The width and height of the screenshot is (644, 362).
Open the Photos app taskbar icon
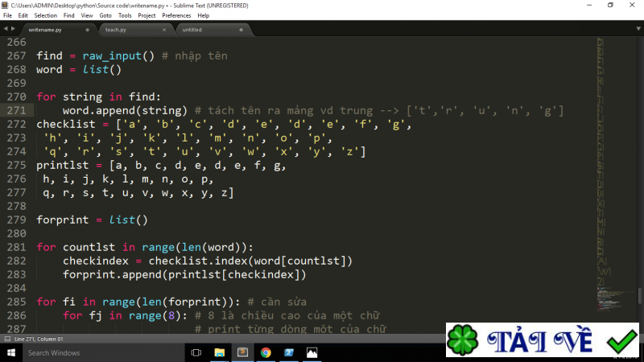pos(312,352)
